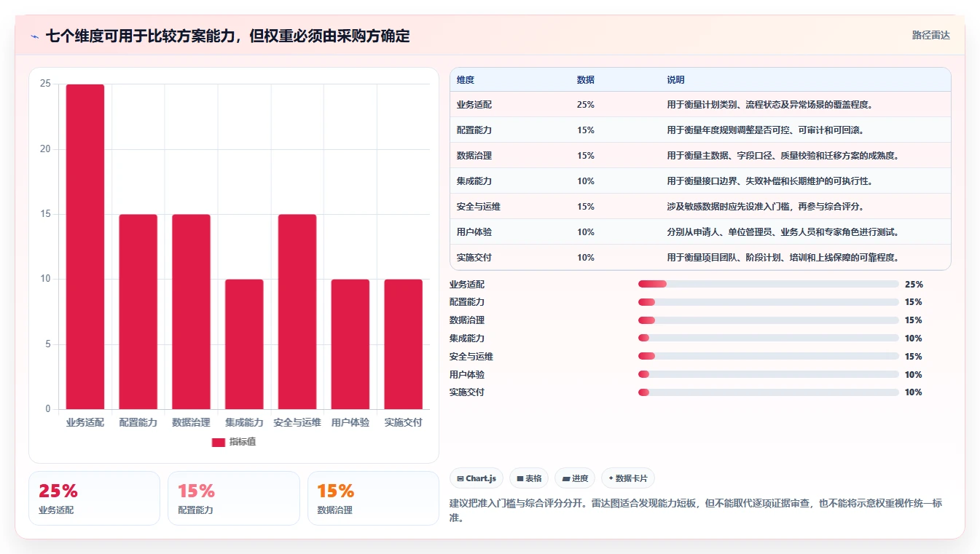
Task: Click the y-axis value 25
Action: coord(45,84)
